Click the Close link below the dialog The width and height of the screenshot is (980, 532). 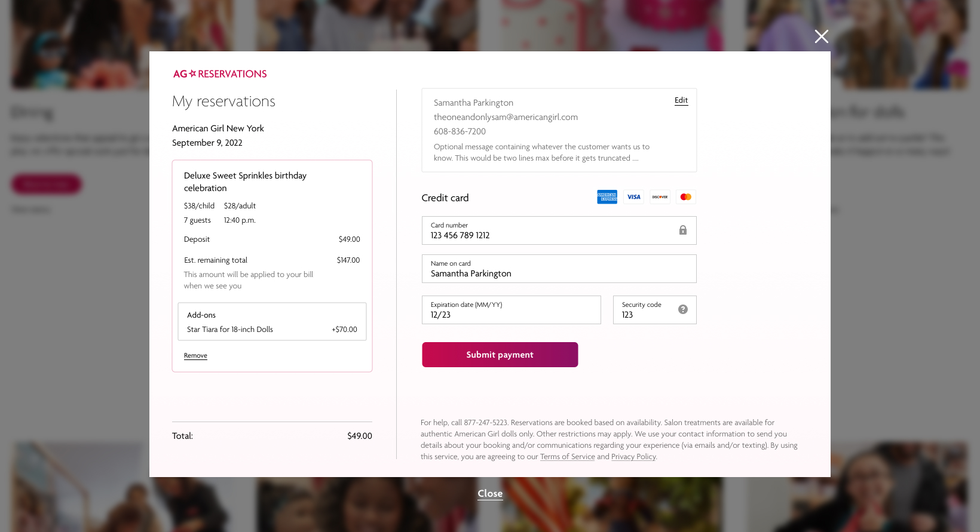[x=490, y=494]
